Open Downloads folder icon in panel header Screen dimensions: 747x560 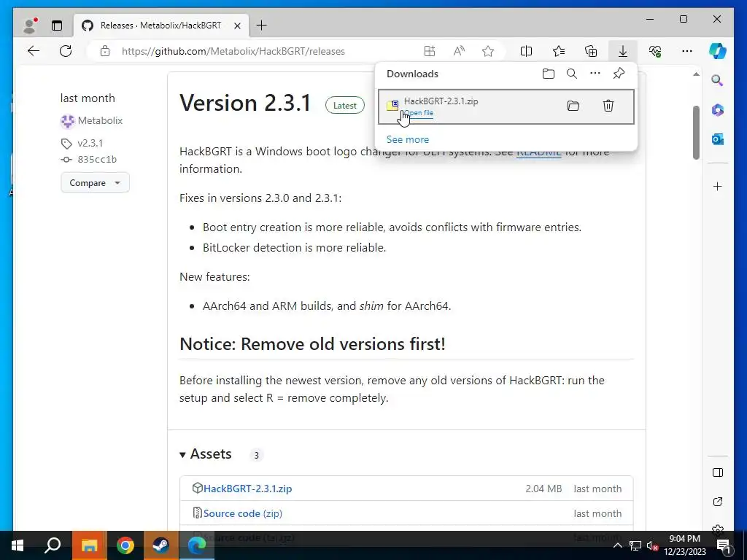pyautogui.click(x=549, y=74)
